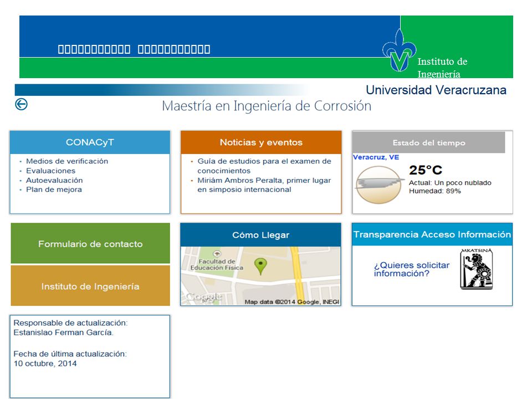Click the Veracruz, VE weather link
The image size is (532, 399).
point(376,157)
